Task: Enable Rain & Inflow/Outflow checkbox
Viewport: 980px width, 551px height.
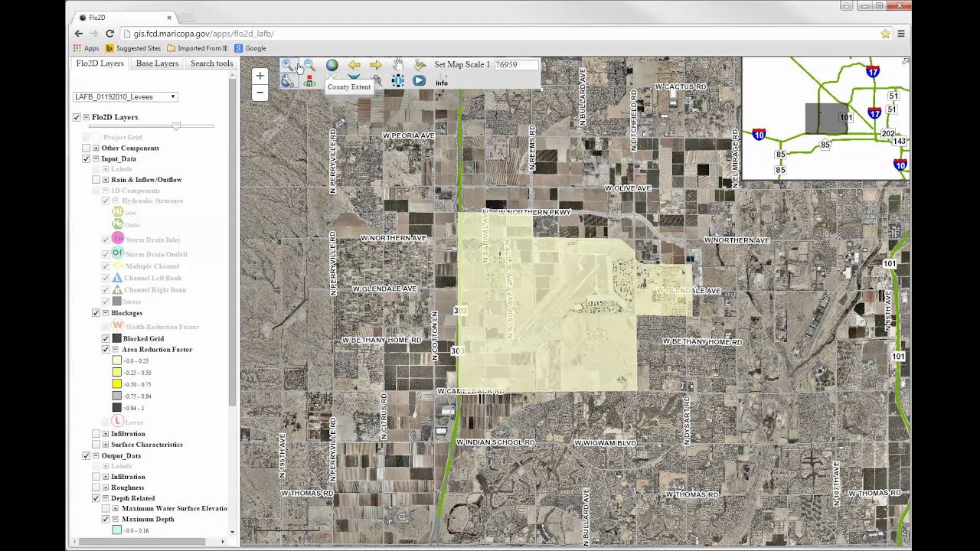Action: [x=96, y=180]
